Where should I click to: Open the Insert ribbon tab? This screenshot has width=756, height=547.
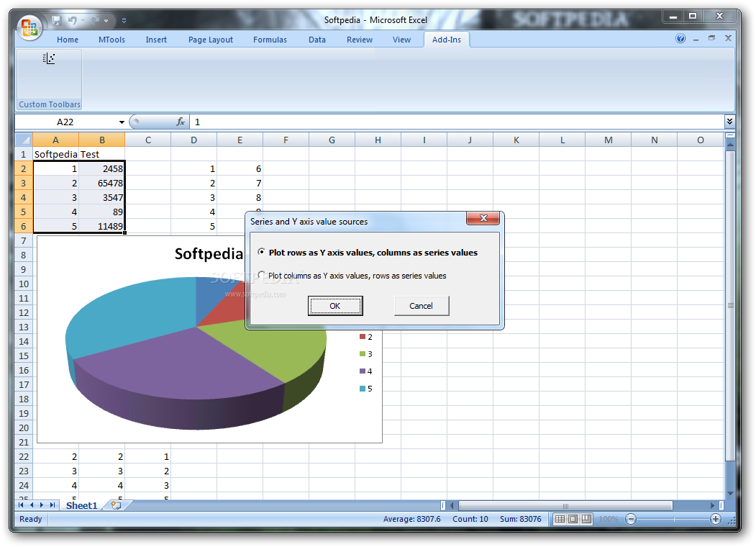coord(156,40)
